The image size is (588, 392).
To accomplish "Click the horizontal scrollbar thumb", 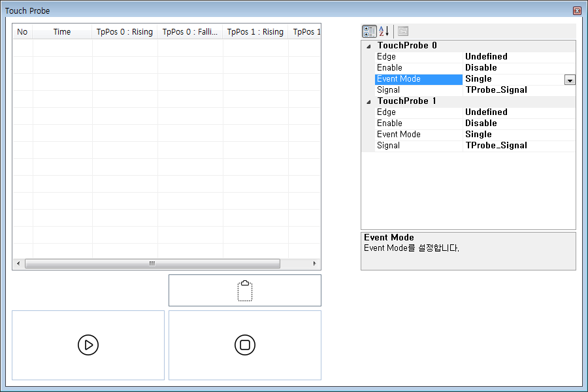I will coord(152,264).
